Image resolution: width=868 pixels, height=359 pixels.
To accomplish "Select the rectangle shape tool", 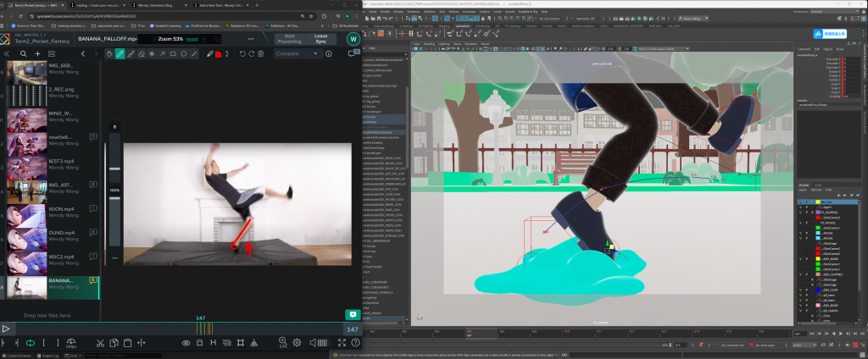I will 172,53.
